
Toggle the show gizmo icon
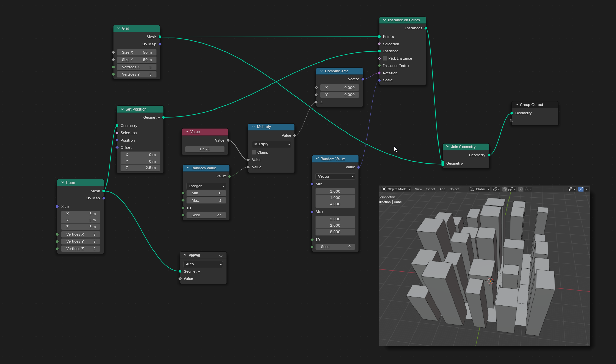click(x=581, y=189)
